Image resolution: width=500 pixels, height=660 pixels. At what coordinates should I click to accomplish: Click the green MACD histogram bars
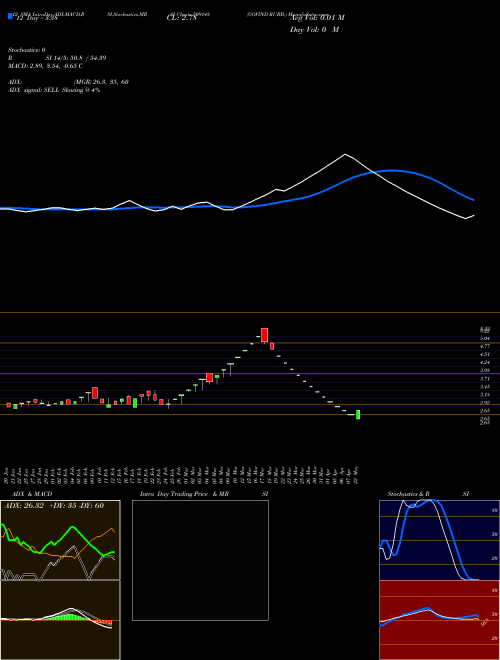pos(67,617)
